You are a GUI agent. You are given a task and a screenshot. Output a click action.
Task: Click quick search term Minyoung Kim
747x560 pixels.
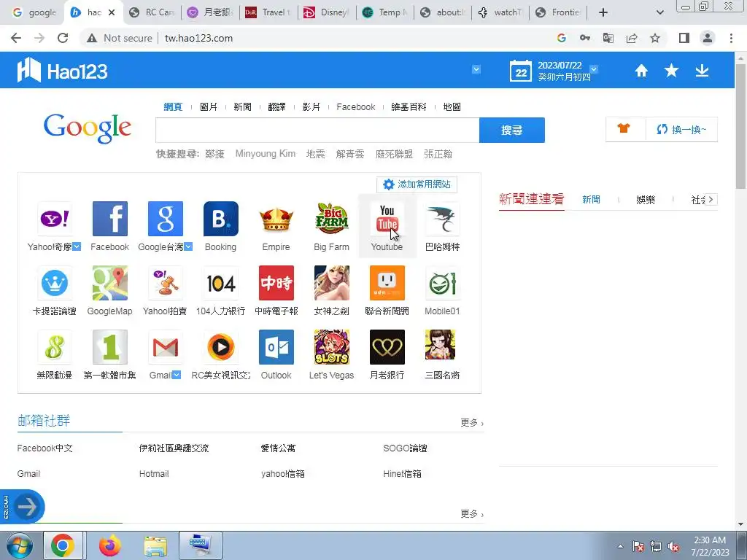coord(266,154)
